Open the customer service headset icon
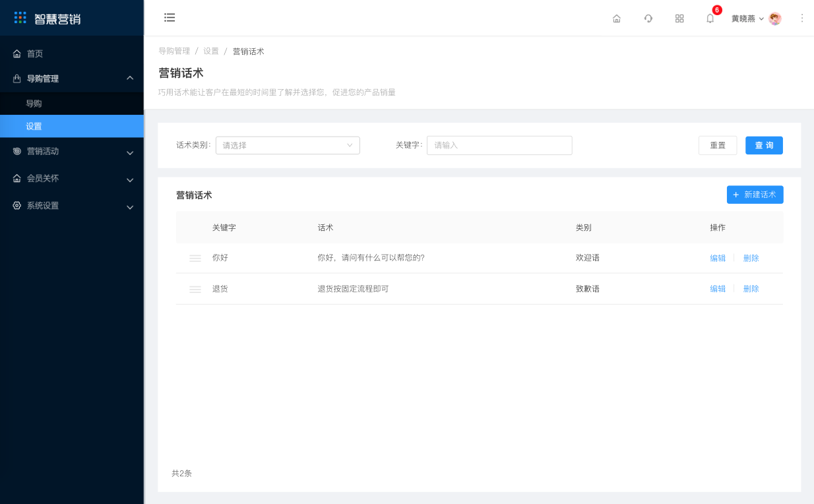 click(x=648, y=18)
